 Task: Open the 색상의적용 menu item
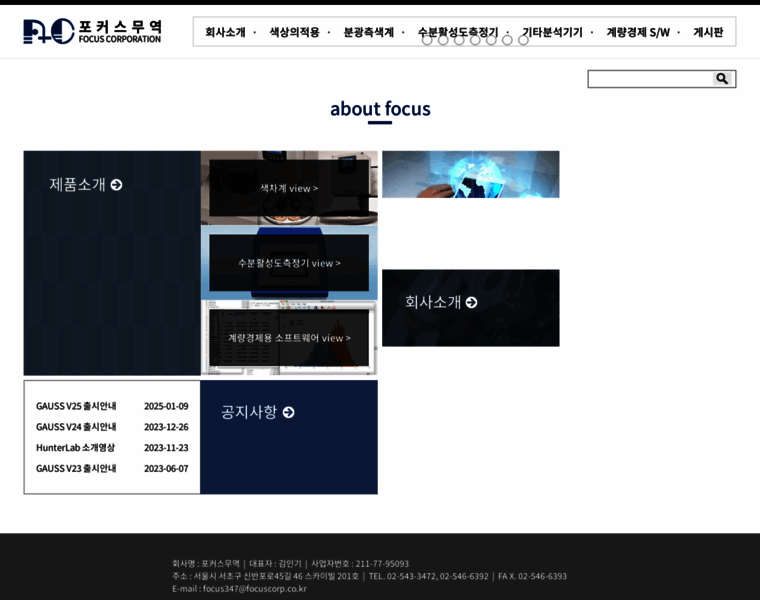point(294,32)
